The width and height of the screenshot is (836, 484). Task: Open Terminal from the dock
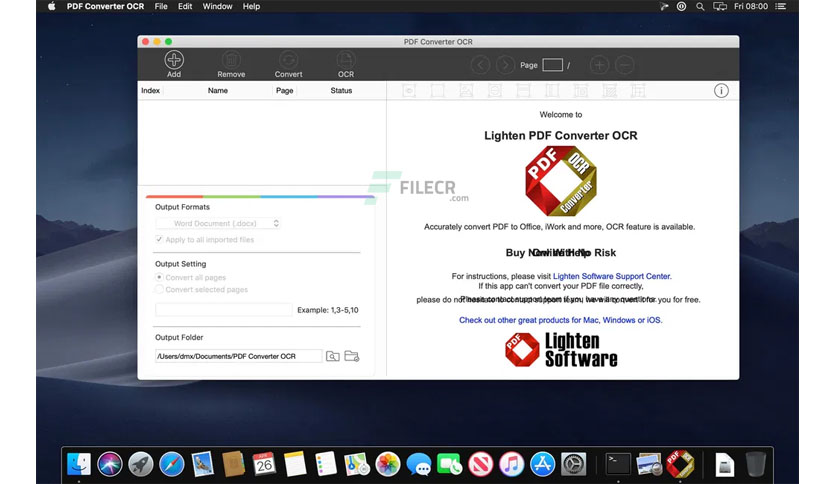pos(618,464)
